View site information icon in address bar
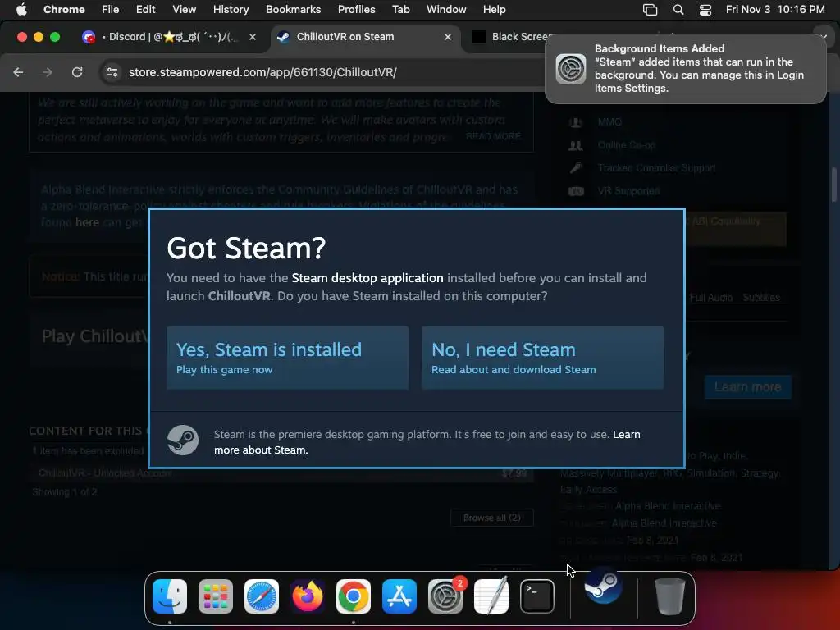Screen dimensions: 840x630 (112, 72)
